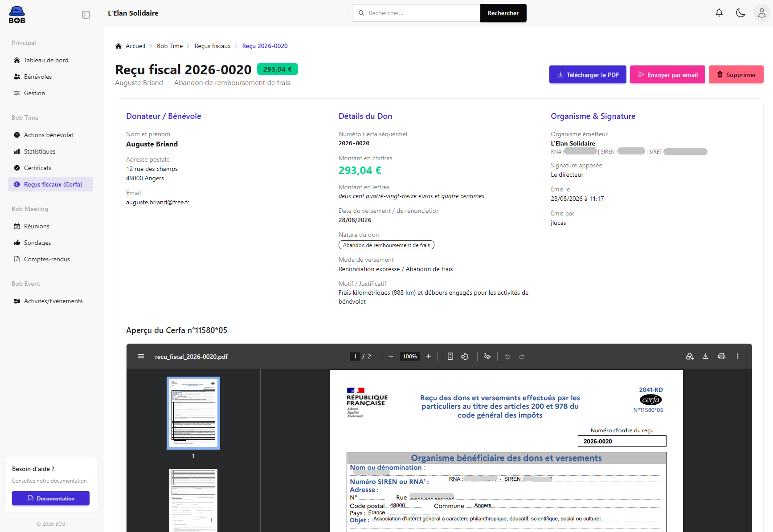Open Gestion in sidebar
773x532 pixels.
pos(50,93)
